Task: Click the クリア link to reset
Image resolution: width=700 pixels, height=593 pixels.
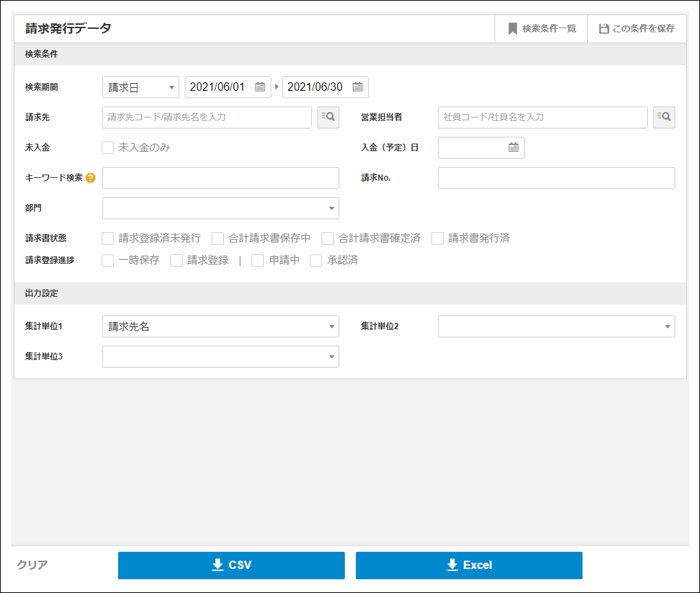Action: click(32, 566)
